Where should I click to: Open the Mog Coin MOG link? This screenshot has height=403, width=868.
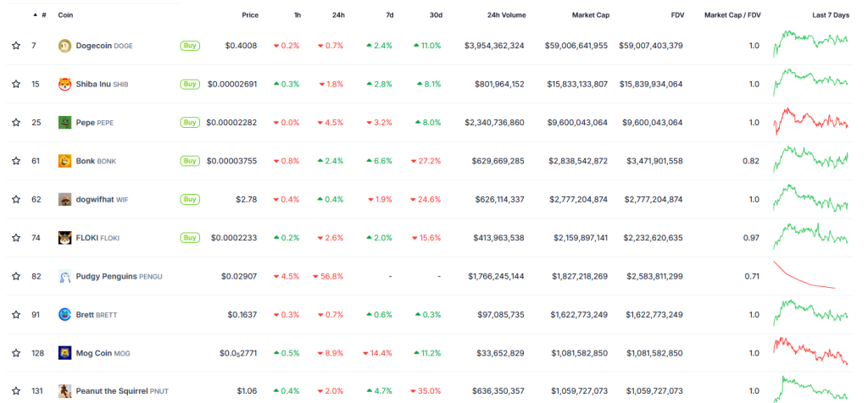tap(103, 353)
